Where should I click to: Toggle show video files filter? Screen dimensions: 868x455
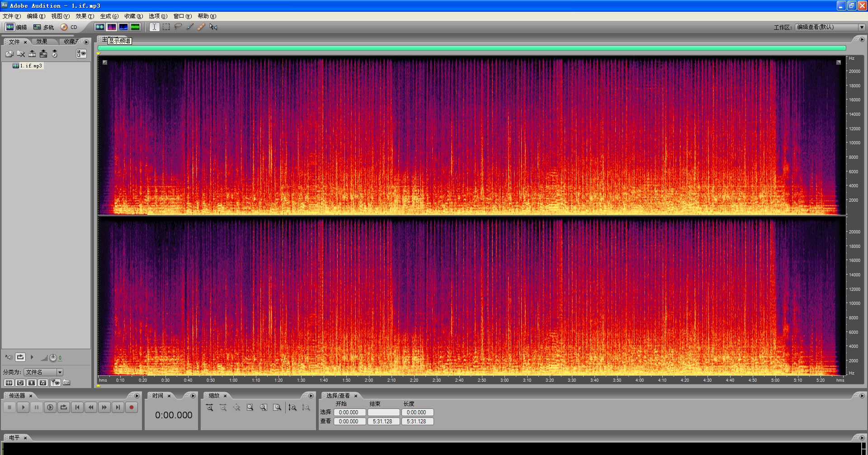(x=32, y=383)
